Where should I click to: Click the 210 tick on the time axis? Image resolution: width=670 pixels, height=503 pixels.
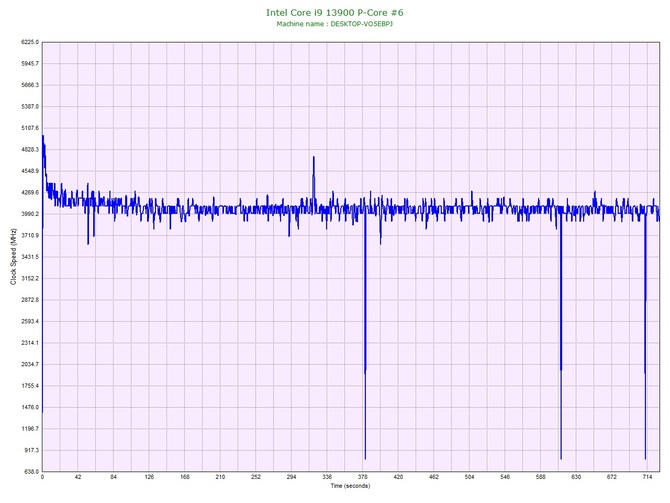coord(220,477)
